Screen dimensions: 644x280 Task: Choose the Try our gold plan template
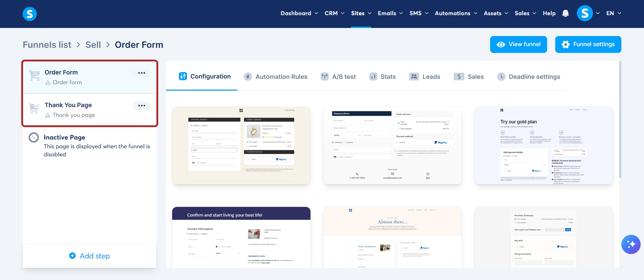coord(544,146)
